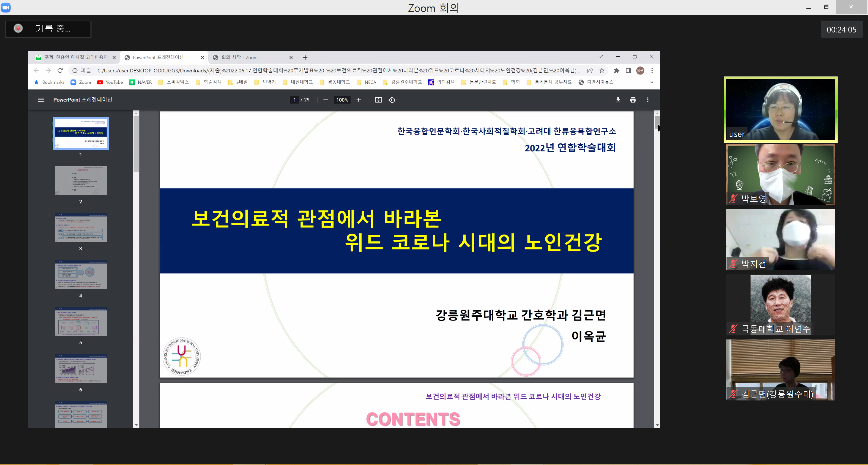Viewport: 868px width, 465px height.
Task: Switch to the 주제: 한융인 mail tab
Action: tap(75, 57)
